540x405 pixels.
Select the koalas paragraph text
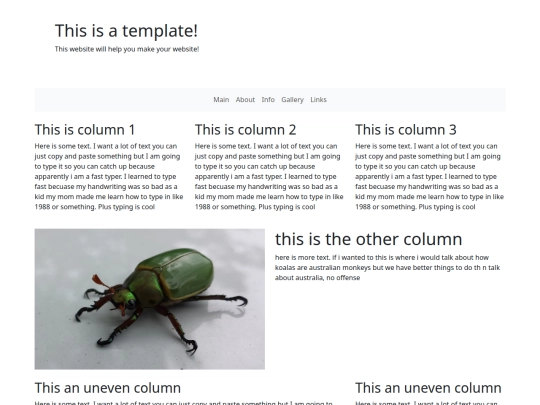point(387,268)
